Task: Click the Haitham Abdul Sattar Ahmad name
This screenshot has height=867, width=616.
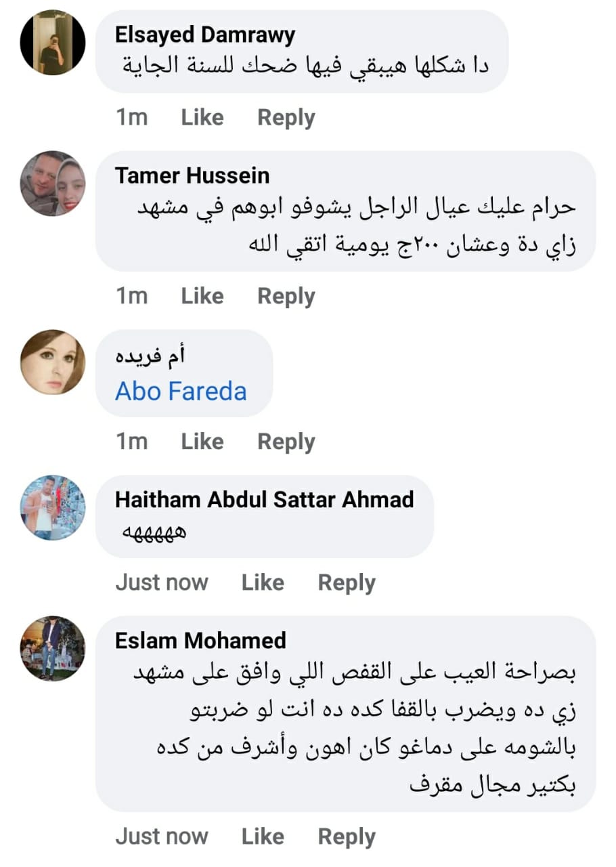Action: tap(264, 500)
